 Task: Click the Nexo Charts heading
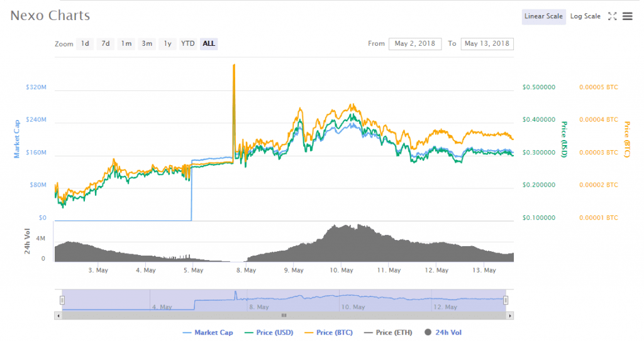pyautogui.click(x=50, y=16)
